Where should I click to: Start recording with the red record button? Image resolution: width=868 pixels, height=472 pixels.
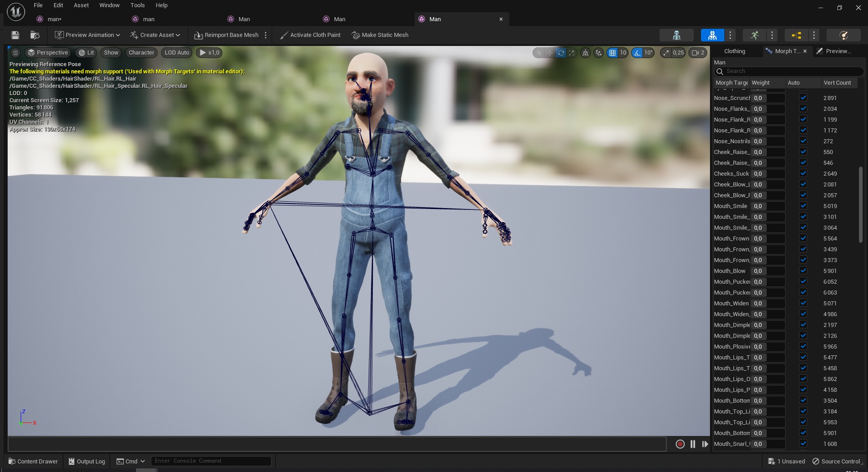click(680, 444)
